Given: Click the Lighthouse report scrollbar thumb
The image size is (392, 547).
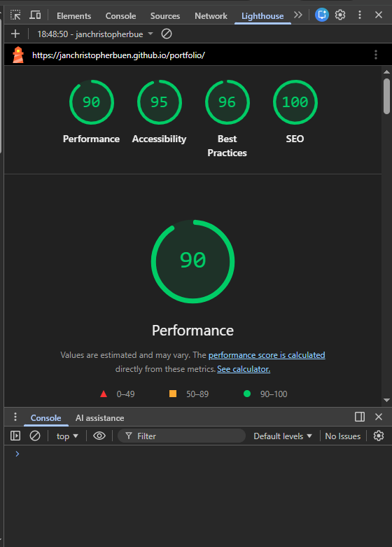Looking at the screenshot, I should (x=386, y=96).
